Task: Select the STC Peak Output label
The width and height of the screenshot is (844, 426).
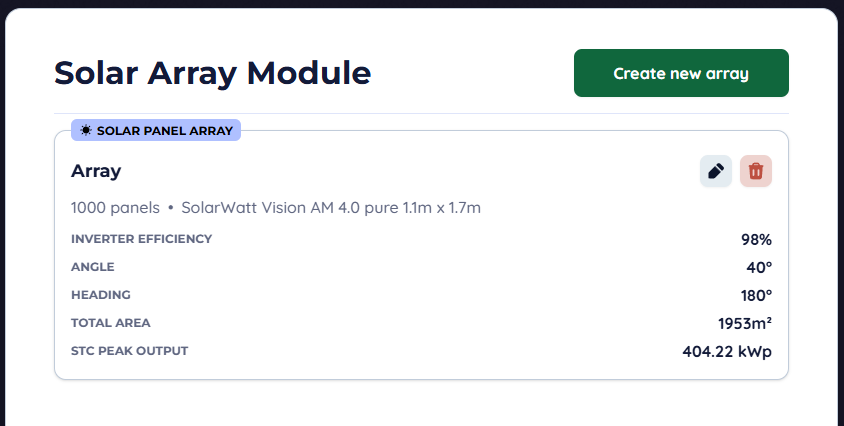Action: pyautogui.click(x=129, y=351)
